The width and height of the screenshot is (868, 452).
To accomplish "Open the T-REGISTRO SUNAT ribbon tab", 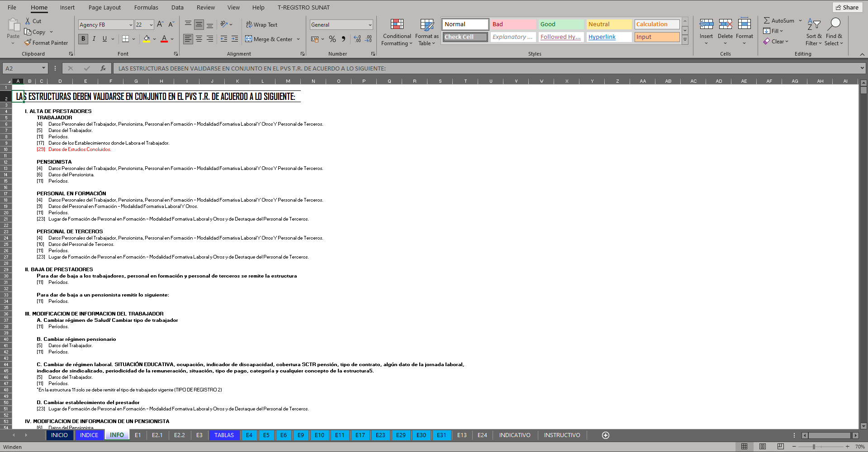I will click(304, 7).
